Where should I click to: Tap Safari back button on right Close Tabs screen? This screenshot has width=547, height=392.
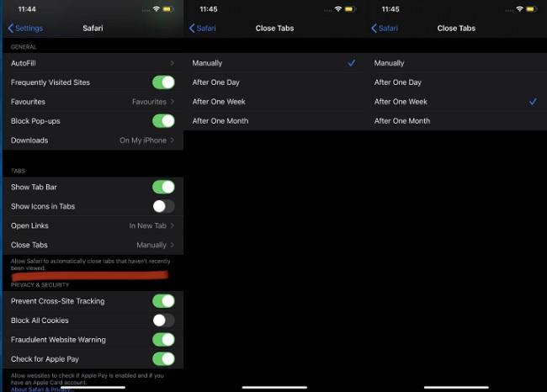point(385,29)
